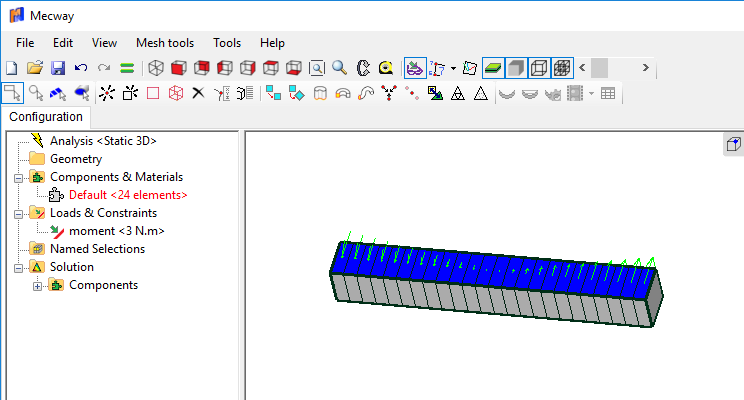Image resolution: width=744 pixels, height=400 pixels.
Task: Click the node numbers question-mark icon
Action: coord(437,68)
